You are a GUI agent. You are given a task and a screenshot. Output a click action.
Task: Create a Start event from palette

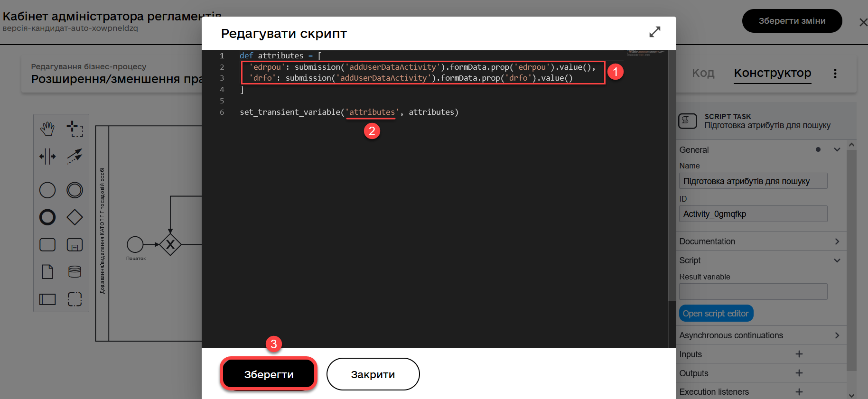tap(47, 190)
